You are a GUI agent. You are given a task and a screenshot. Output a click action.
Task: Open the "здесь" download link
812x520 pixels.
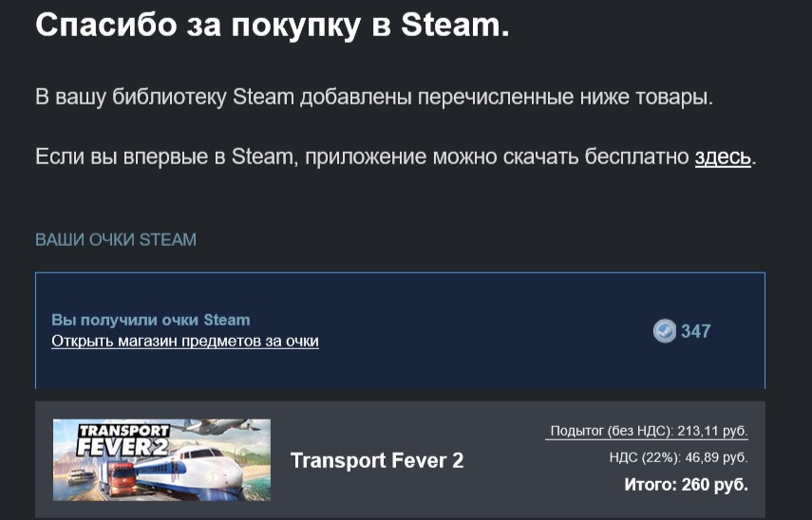click(x=723, y=157)
